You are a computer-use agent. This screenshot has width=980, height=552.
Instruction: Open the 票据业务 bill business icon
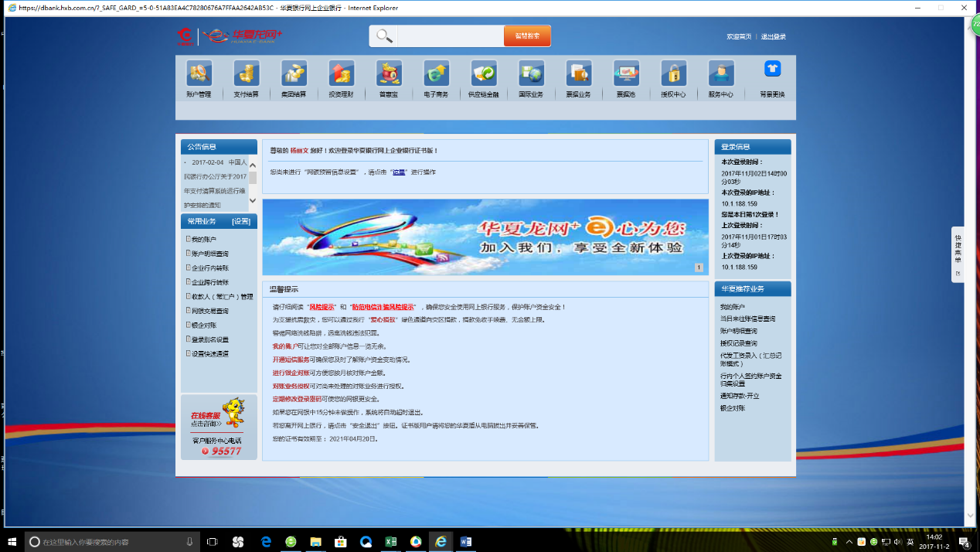click(578, 73)
